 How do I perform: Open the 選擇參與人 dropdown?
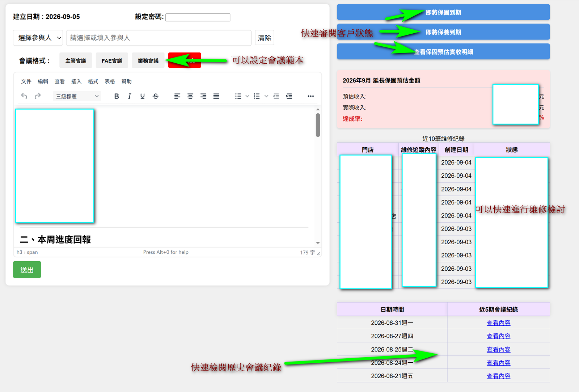38,38
